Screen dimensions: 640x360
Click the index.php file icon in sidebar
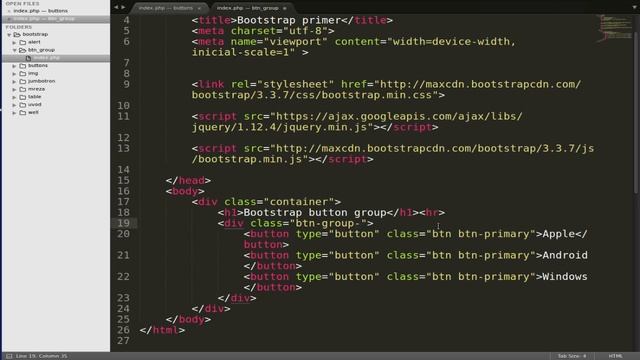pyautogui.click(x=29, y=58)
